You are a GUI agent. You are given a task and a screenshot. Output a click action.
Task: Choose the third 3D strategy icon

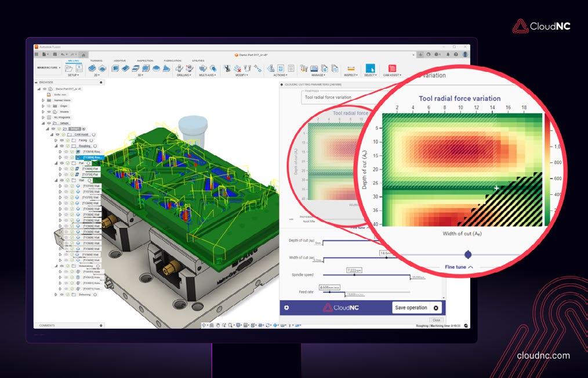point(136,68)
